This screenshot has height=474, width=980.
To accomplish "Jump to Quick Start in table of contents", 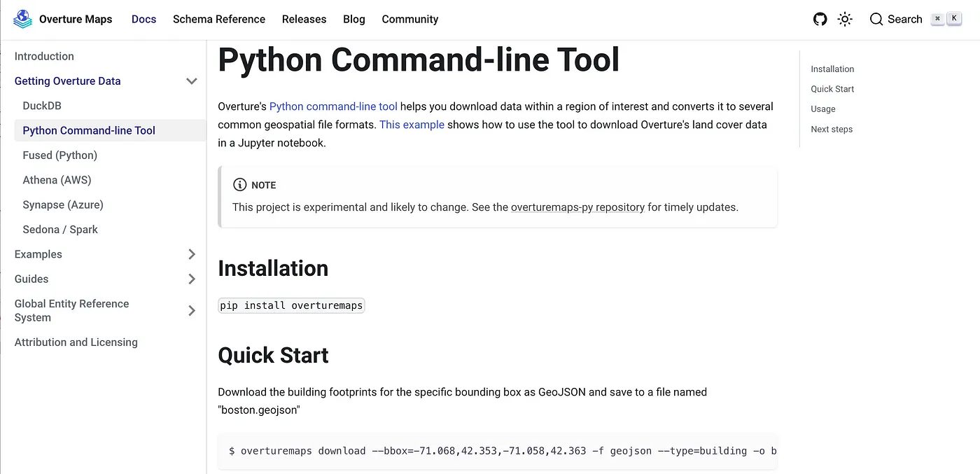I will click(832, 89).
